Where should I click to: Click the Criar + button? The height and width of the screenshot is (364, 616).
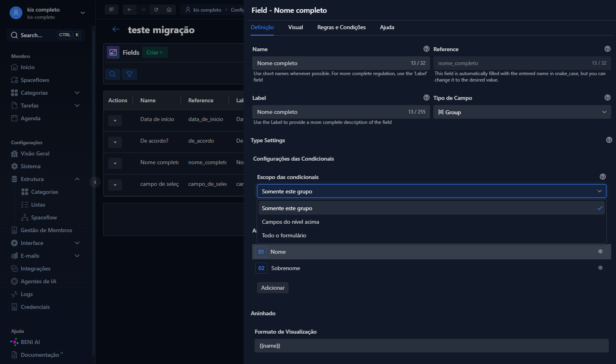pyautogui.click(x=155, y=52)
